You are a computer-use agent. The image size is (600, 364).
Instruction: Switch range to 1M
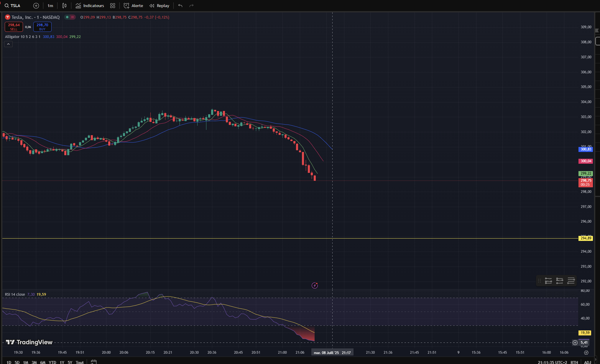[26, 362]
